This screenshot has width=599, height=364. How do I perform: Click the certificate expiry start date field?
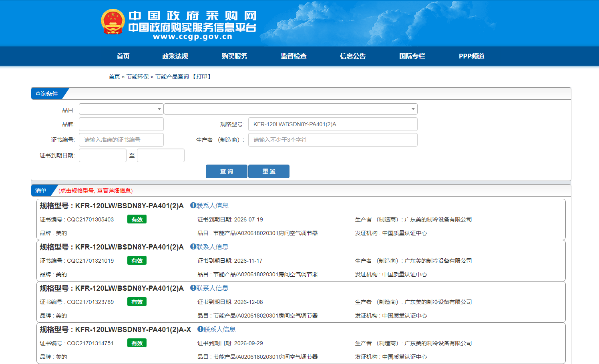coord(103,155)
